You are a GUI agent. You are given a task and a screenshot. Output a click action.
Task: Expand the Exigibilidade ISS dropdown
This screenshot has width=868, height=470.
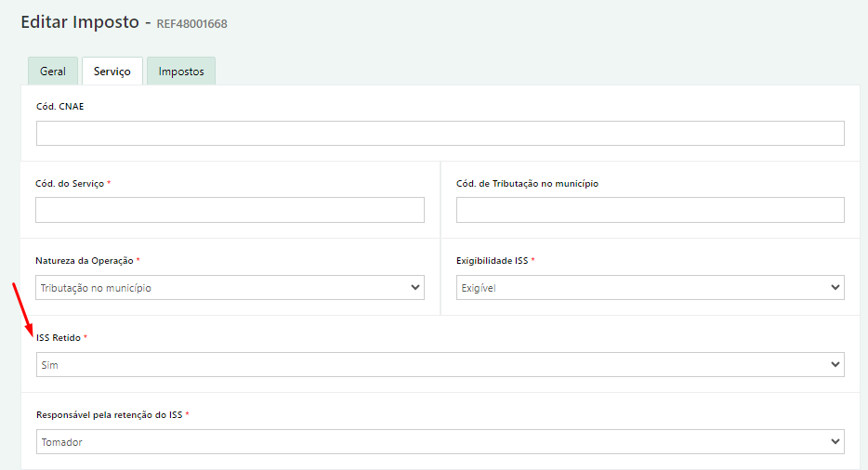tap(650, 287)
